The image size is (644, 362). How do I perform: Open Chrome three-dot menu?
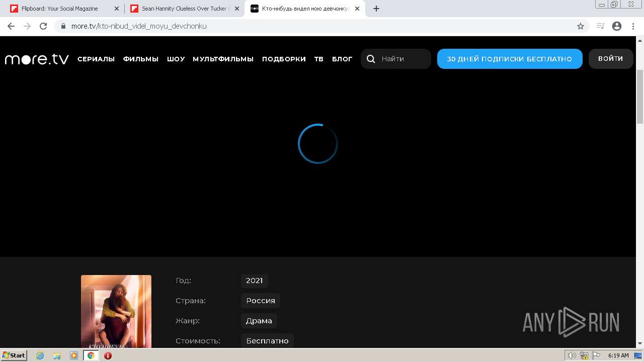[x=633, y=26]
